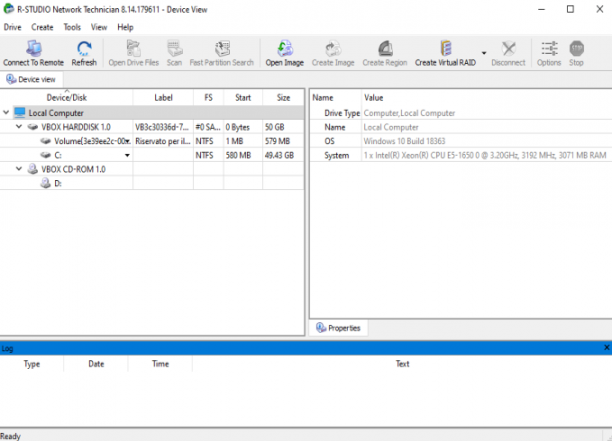Click the Log Text column header
The width and height of the screenshot is (612, 441).
(x=402, y=364)
